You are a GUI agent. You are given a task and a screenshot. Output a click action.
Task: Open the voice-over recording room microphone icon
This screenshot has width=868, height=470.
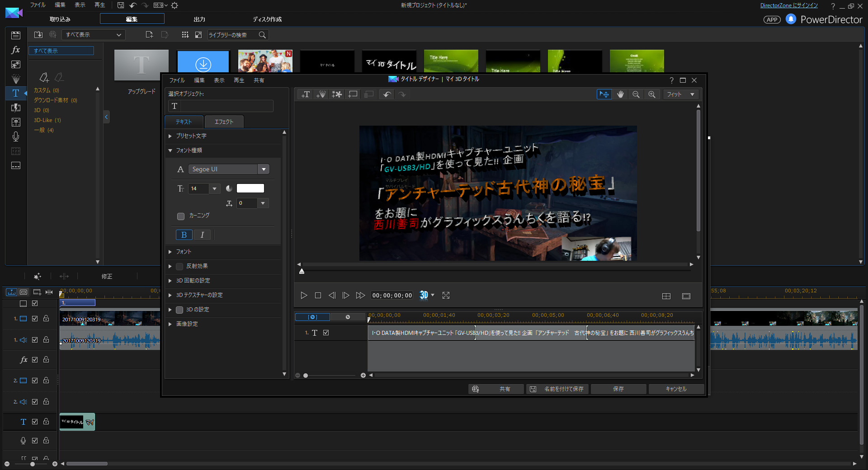point(16,136)
